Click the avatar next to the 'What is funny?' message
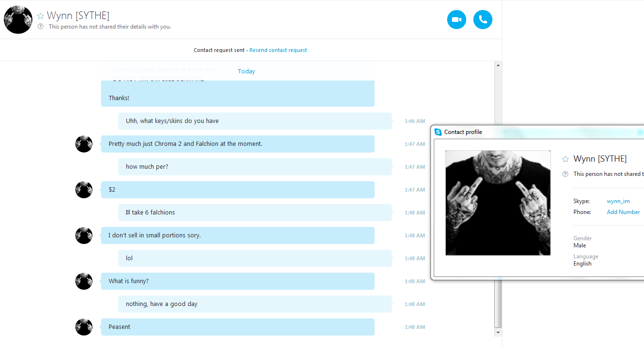Viewport: 644px width, 347px height. tap(84, 281)
